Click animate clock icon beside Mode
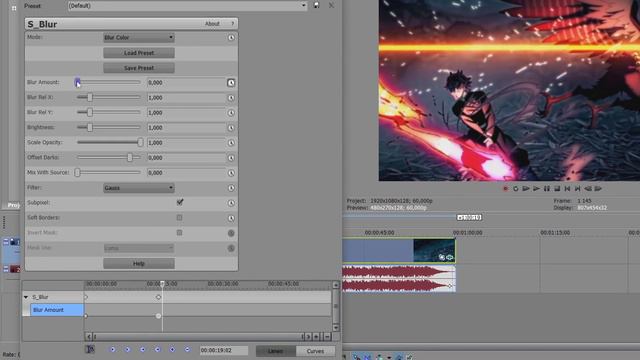Screen dimensions: 640x360 231,38
